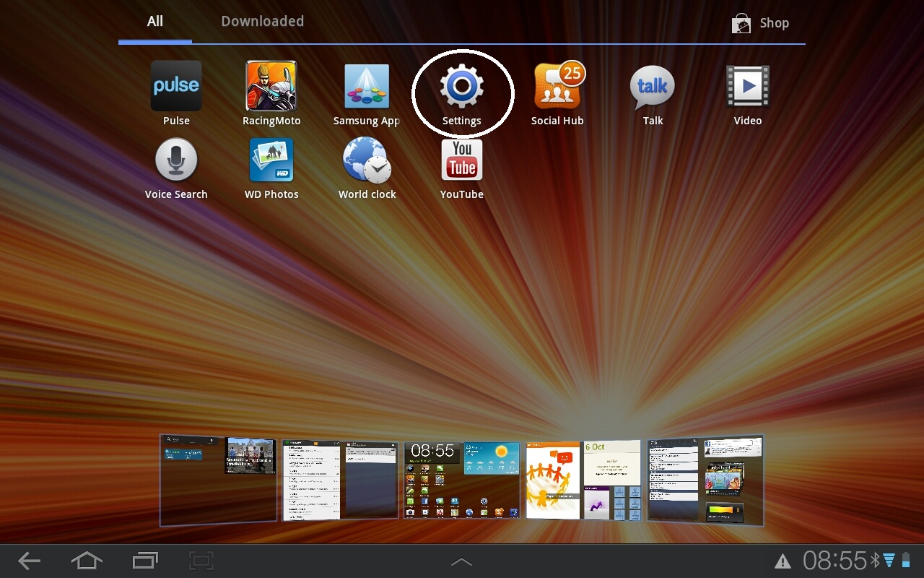Switch to the All apps tab

click(155, 22)
